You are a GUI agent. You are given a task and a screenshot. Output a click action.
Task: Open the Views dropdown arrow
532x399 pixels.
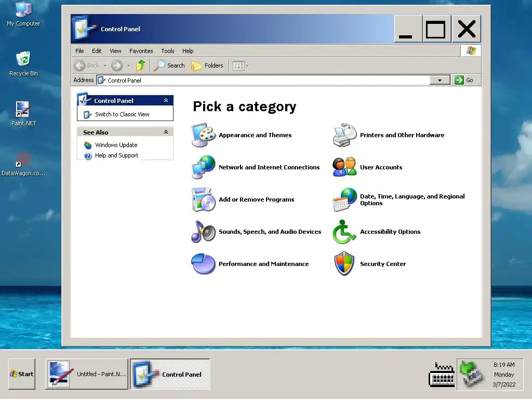click(x=248, y=66)
